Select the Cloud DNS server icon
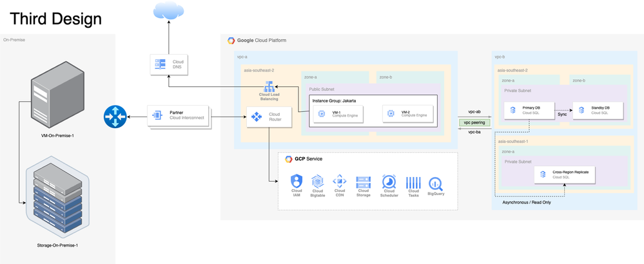Viewport: 644px width, 264px height. (160, 64)
